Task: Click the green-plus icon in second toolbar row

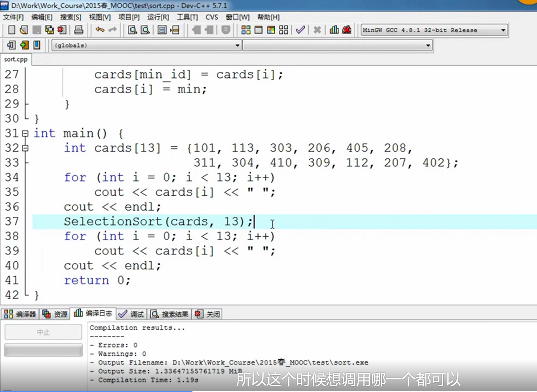Action: click(24, 45)
